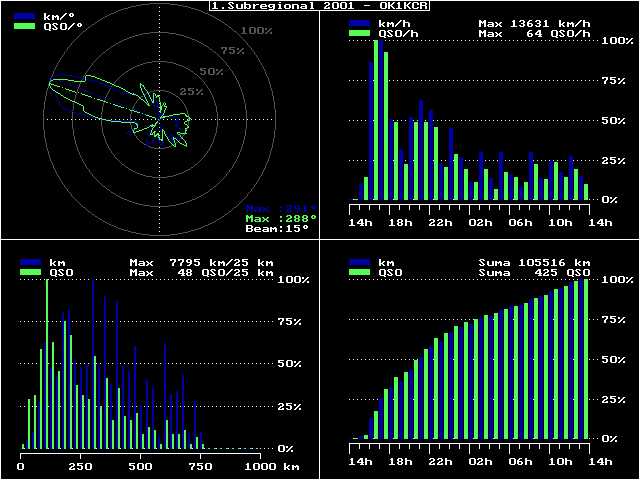This screenshot has height=480, width=640.
Task: Click the blue km/° legend swatch
Action: point(24,17)
